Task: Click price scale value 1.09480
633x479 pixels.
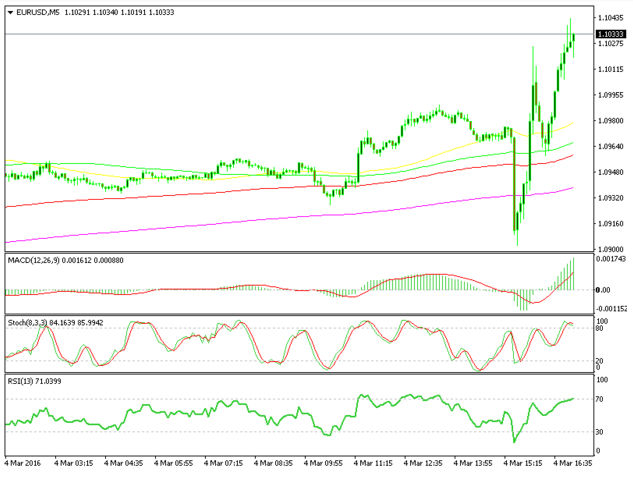Action: [x=611, y=172]
